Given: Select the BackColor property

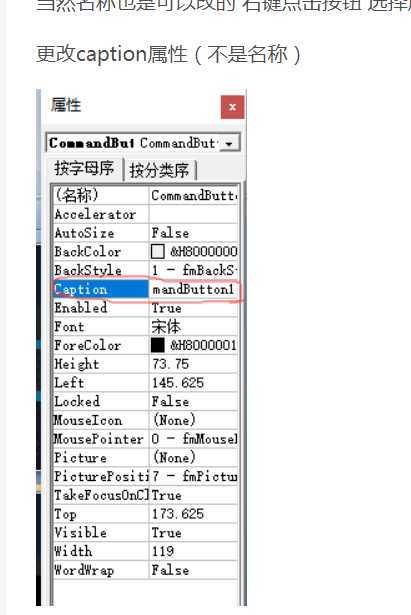Looking at the screenshot, I should coord(101,251).
